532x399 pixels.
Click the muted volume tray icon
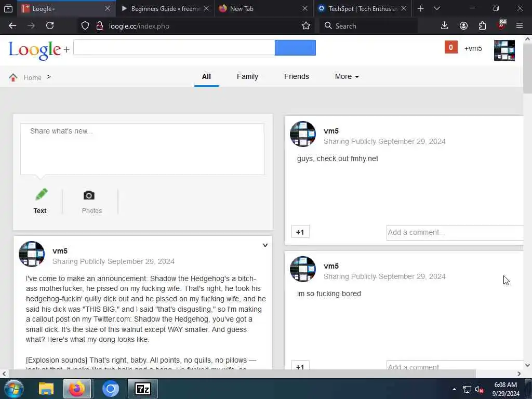(479, 390)
